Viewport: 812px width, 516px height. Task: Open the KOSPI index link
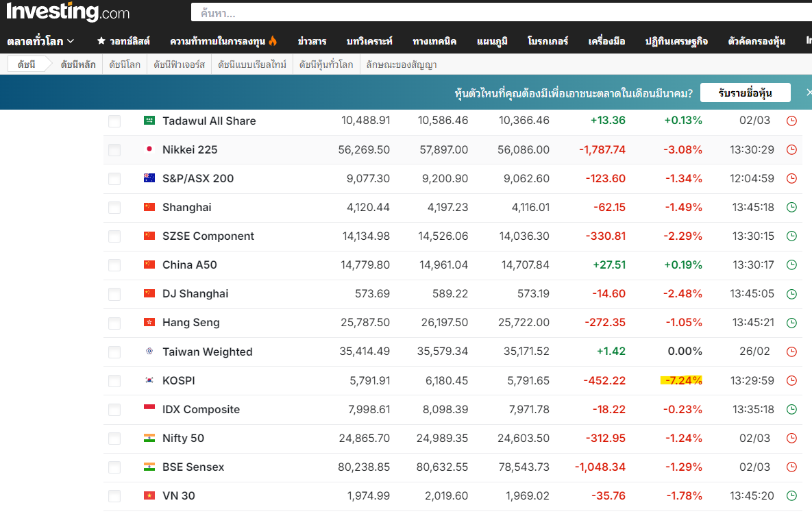click(x=179, y=381)
